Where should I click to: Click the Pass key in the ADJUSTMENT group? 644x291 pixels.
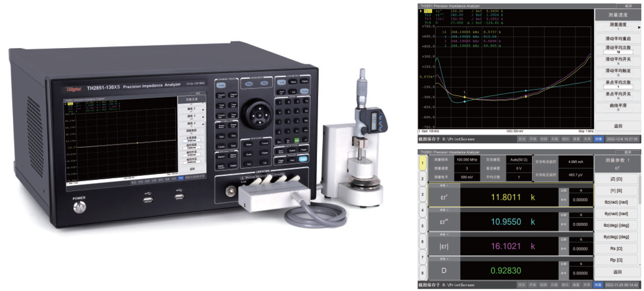pyautogui.click(x=249, y=83)
